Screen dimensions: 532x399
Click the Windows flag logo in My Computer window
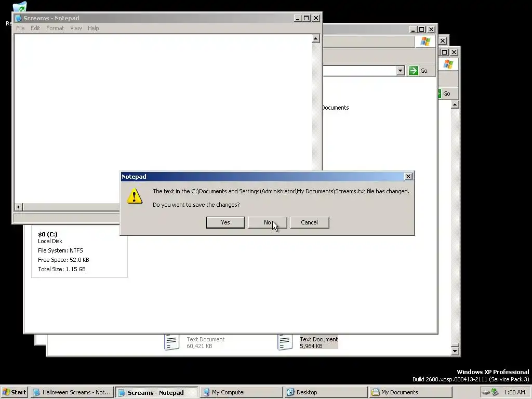(x=425, y=42)
